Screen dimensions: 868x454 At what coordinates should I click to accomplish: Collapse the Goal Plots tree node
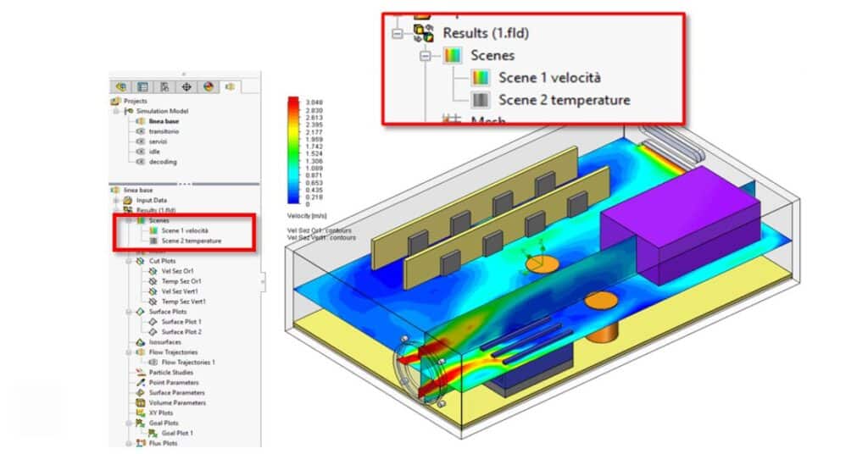[129, 423]
